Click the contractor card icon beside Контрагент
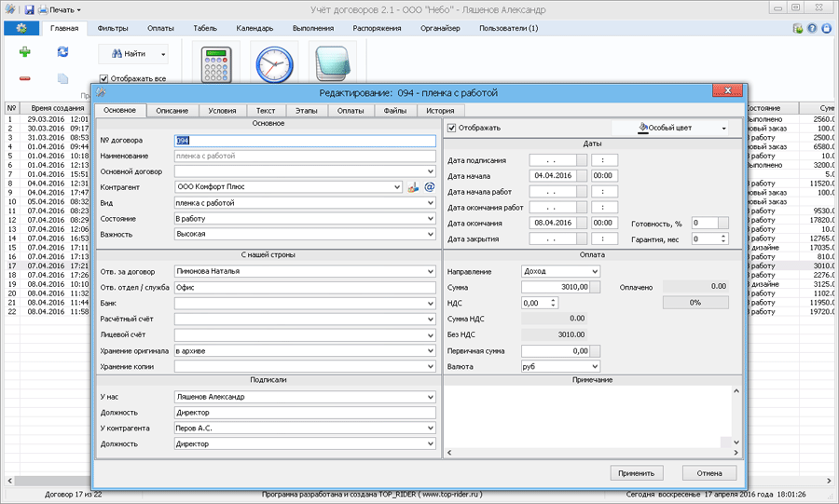This screenshot has height=504, width=839. tap(414, 186)
